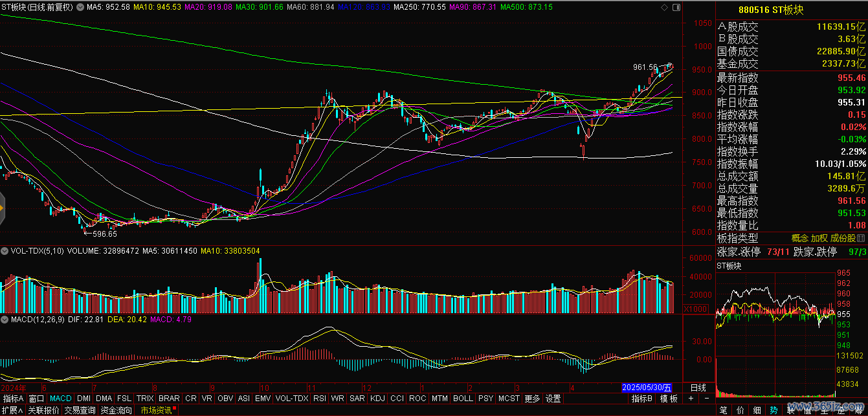Viewport: 868px width, 416px height.
Task: Expand the 扩展 panel
Action: (12, 410)
